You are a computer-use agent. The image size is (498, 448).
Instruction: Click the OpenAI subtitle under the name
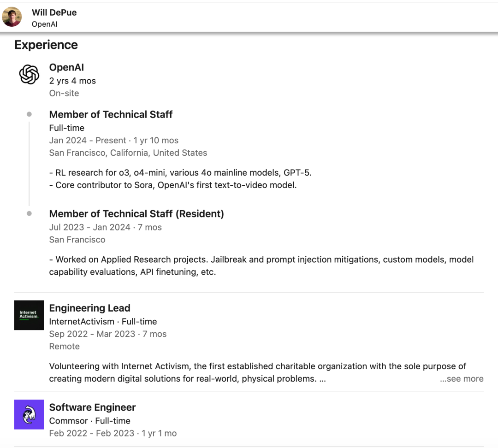(x=45, y=24)
